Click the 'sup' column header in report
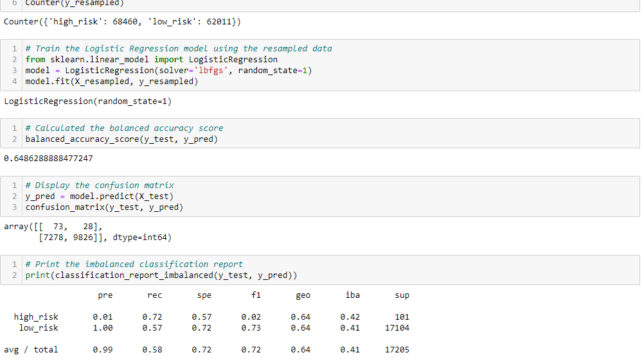 pos(402,295)
